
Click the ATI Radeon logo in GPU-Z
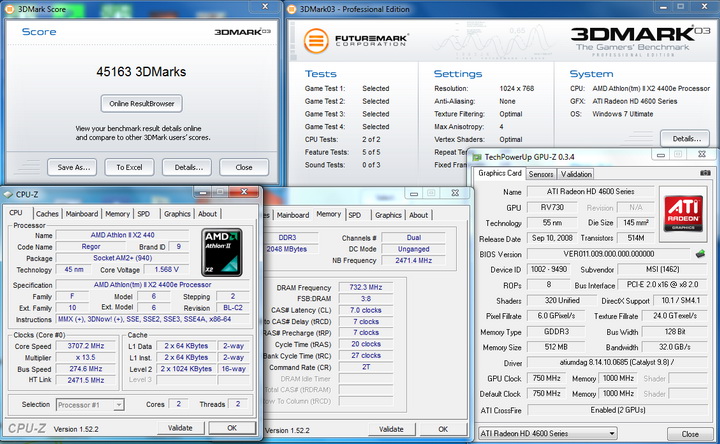coord(683,214)
